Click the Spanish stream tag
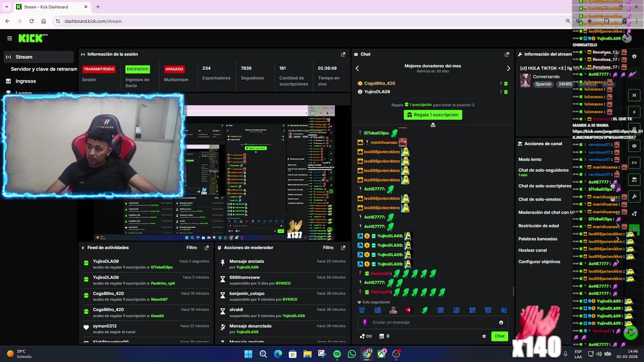 (543, 84)
